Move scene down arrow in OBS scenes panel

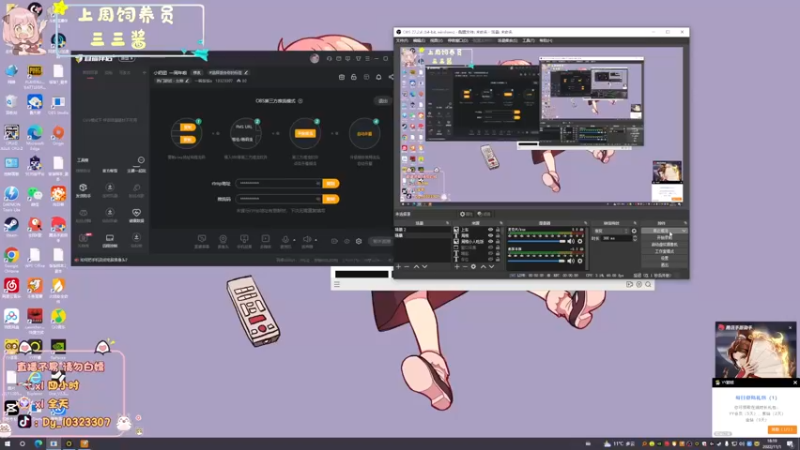pos(424,266)
